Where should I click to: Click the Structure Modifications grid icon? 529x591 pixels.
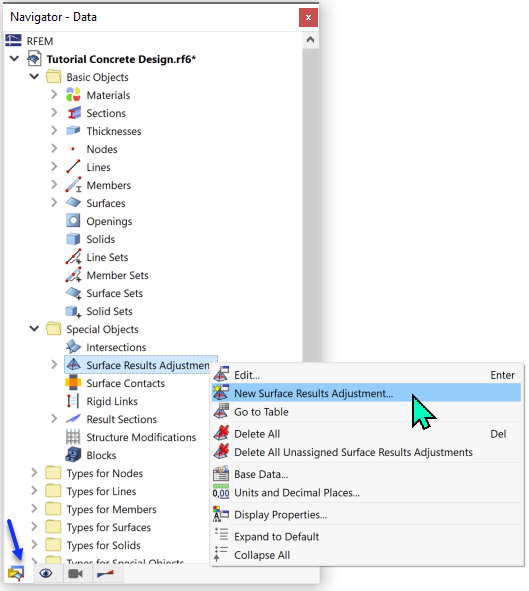pos(73,437)
